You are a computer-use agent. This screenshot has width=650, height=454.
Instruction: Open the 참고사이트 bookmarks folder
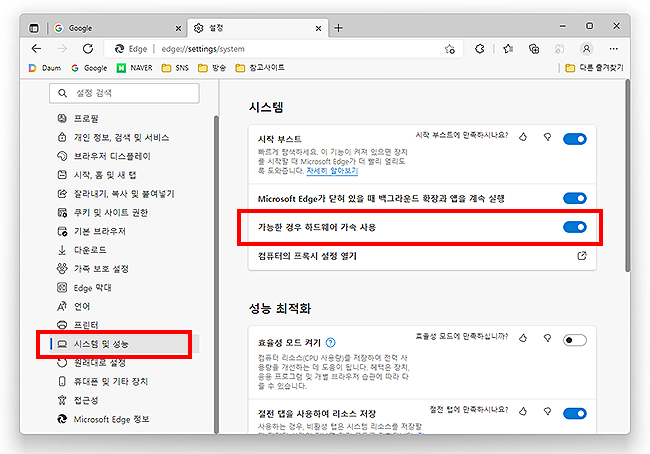(x=260, y=68)
